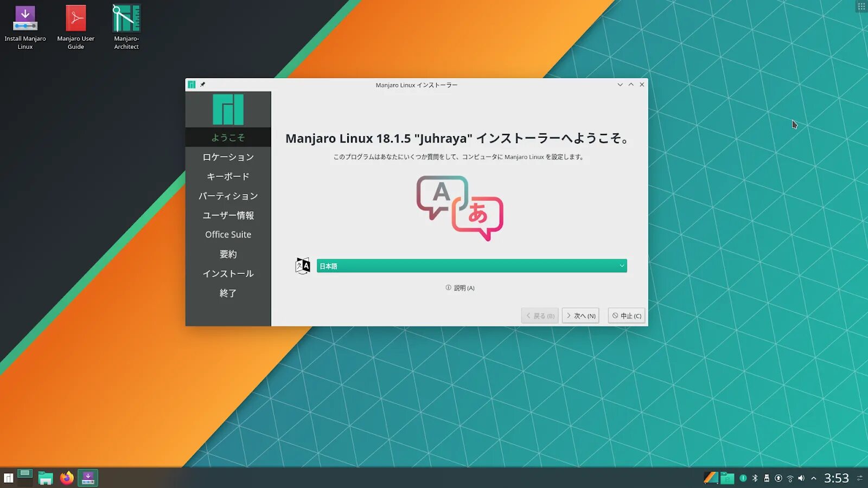Open the file manager from the taskbar
Viewport: 868px width, 488px height.
pyautogui.click(x=46, y=478)
